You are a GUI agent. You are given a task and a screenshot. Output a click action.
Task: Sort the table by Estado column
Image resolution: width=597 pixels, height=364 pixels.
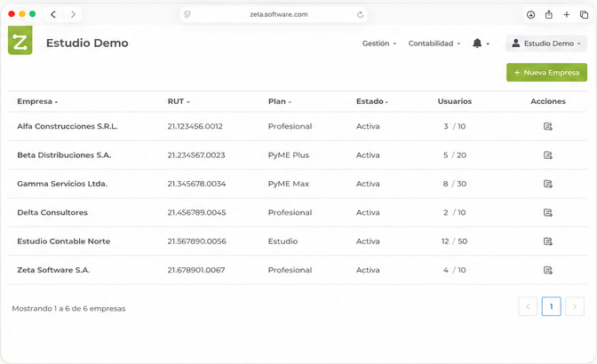372,101
